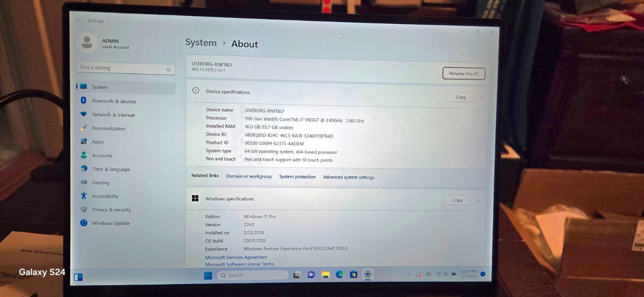Screen dimensions: 644x297
Task: Click the XPS 13 9310 2-in-1 model text
Action: [x=208, y=70]
